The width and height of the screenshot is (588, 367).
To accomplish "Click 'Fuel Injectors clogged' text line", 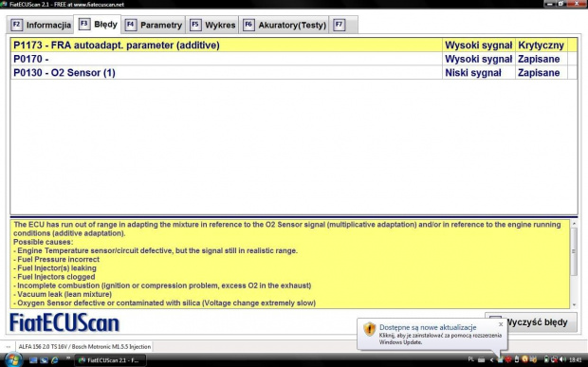I will 54,277.
